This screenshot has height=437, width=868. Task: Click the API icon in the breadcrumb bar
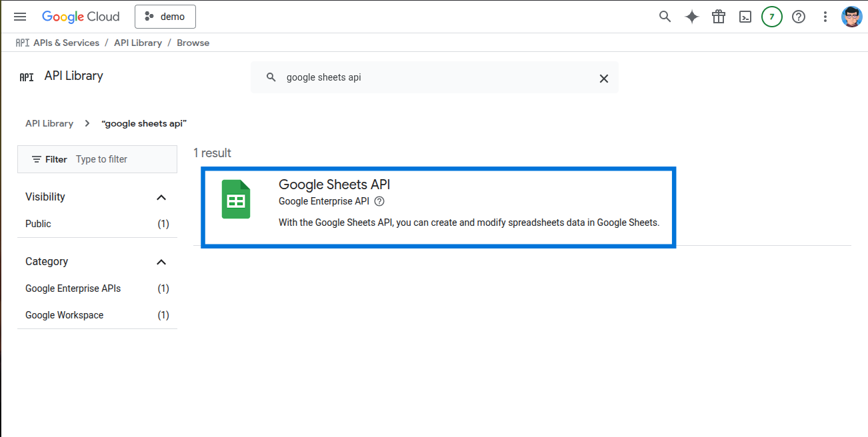click(x=23, y=43)
